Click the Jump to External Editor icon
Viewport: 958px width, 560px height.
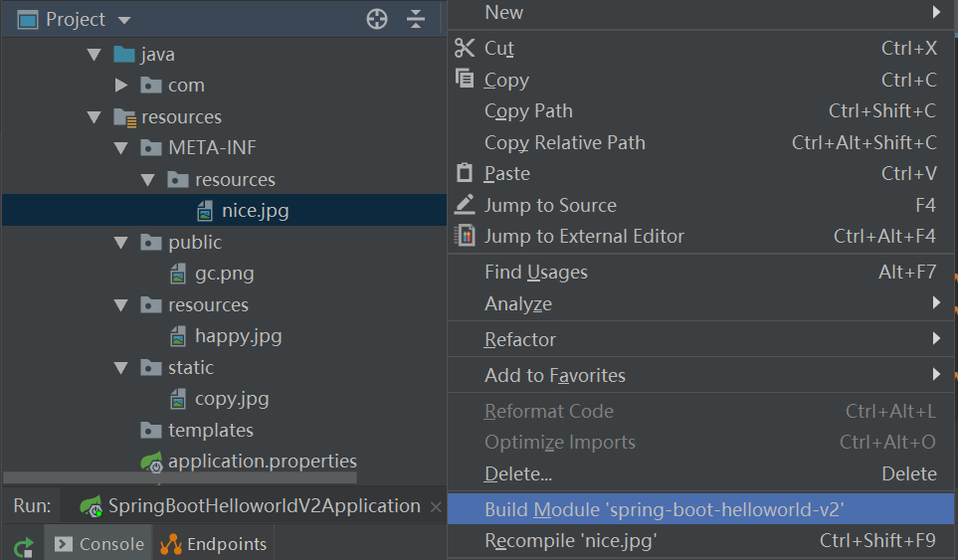[465, 236]
